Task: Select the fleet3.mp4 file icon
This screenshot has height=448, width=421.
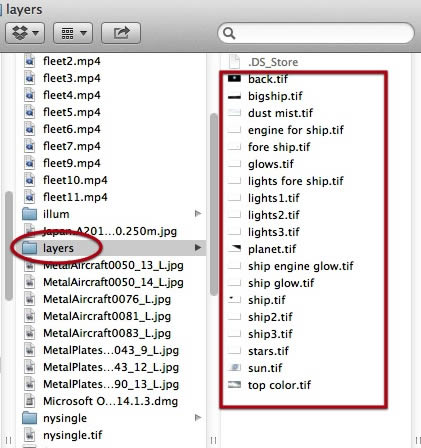Action: (30, 78)
